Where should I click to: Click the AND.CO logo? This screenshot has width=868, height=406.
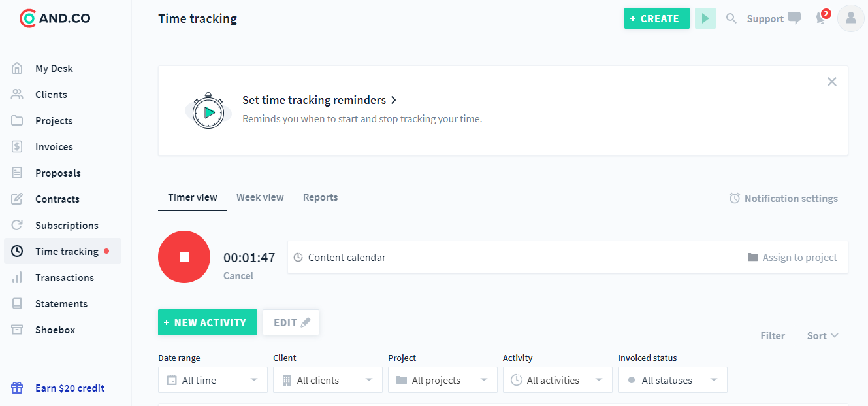[x=56, y=18]
